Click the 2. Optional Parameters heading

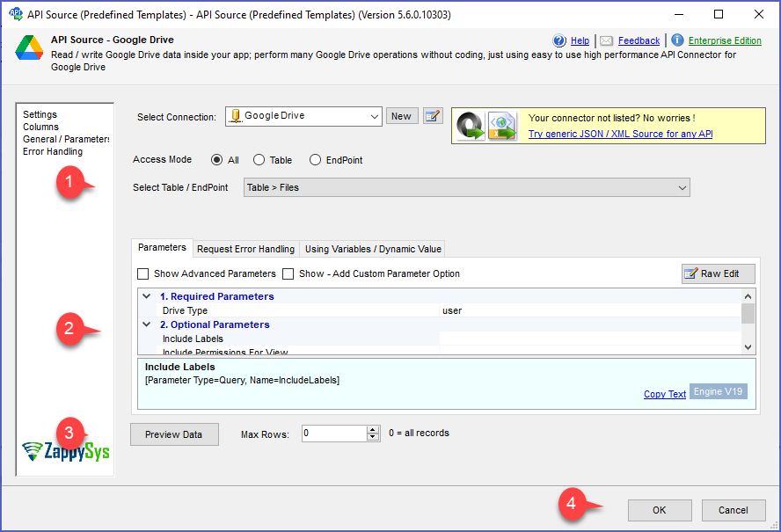pos(215,324)
